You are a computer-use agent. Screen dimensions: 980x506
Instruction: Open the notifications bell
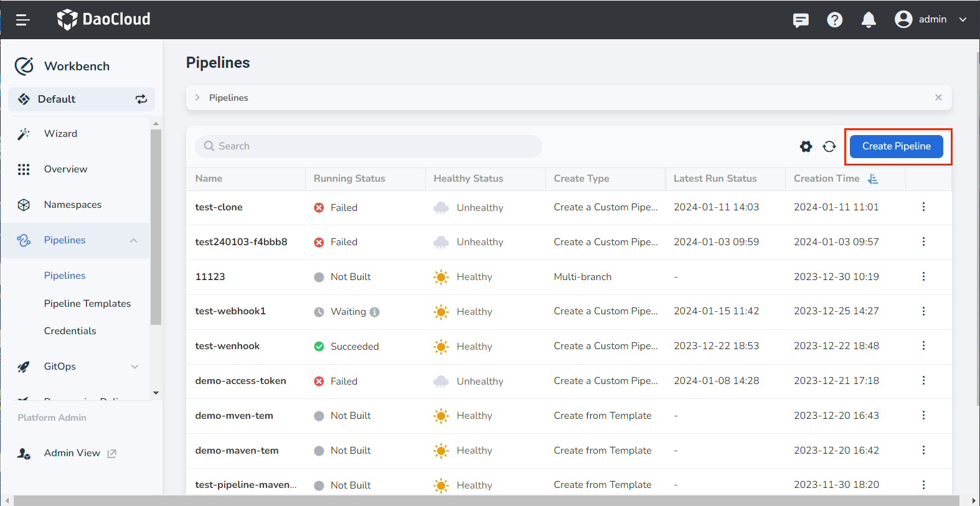tap(868, 20)
